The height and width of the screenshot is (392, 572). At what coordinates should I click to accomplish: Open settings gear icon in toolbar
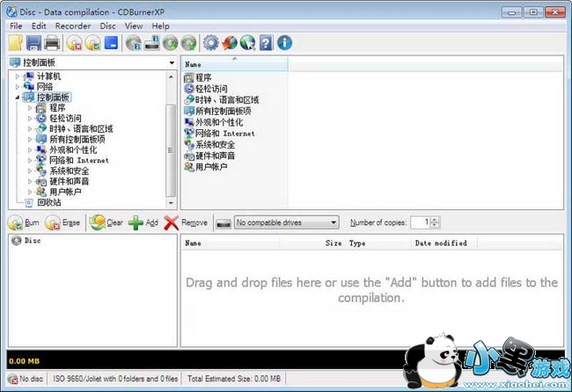(211, 43)
